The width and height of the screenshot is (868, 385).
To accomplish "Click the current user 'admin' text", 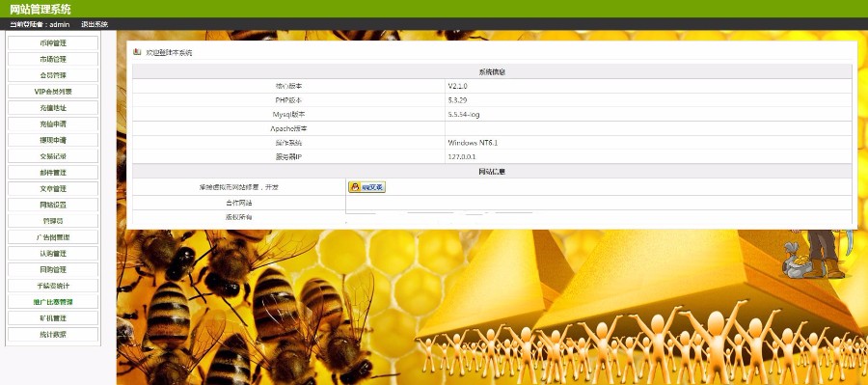I will pyautogui.click(x=60, y=24).
